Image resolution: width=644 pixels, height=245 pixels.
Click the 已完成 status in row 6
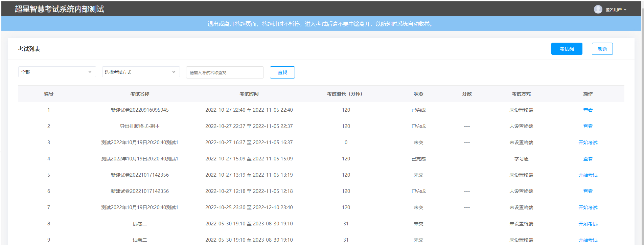[x=418, y=191]
